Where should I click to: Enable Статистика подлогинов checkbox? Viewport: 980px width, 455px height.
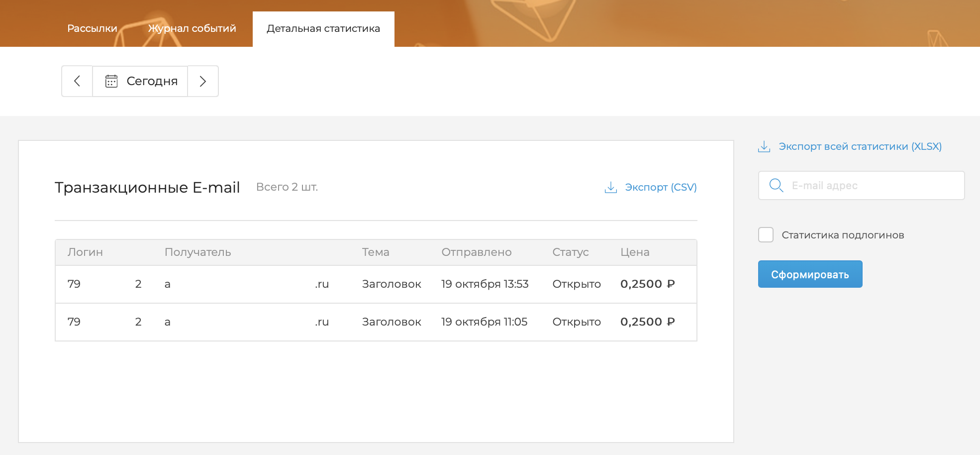tap(766, 235)
